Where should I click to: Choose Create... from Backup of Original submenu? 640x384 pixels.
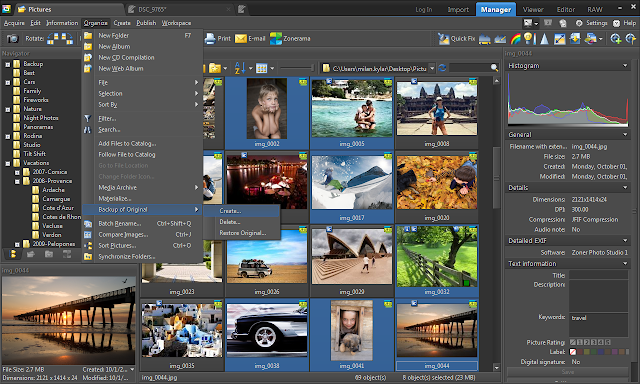pyautogui.click(x=230, y=211)
